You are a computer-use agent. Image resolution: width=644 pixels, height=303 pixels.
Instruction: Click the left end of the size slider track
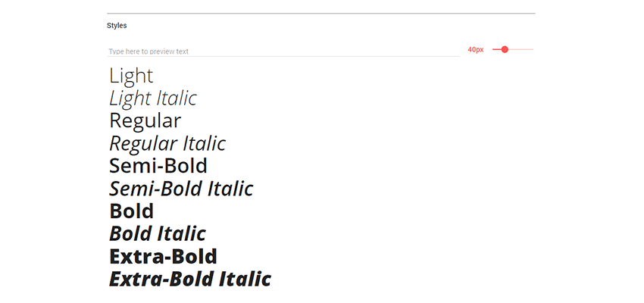point(494,49)
